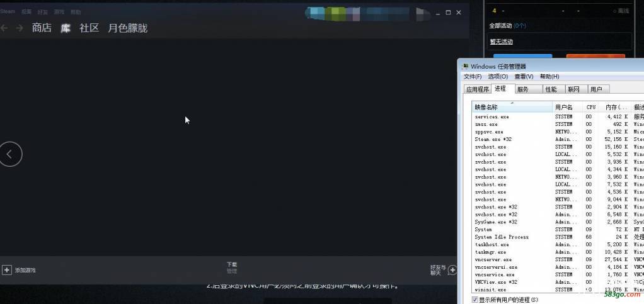Select the vncserver.exe process row
The height and width of the screenshot is (304, 644).
(558, 260)
